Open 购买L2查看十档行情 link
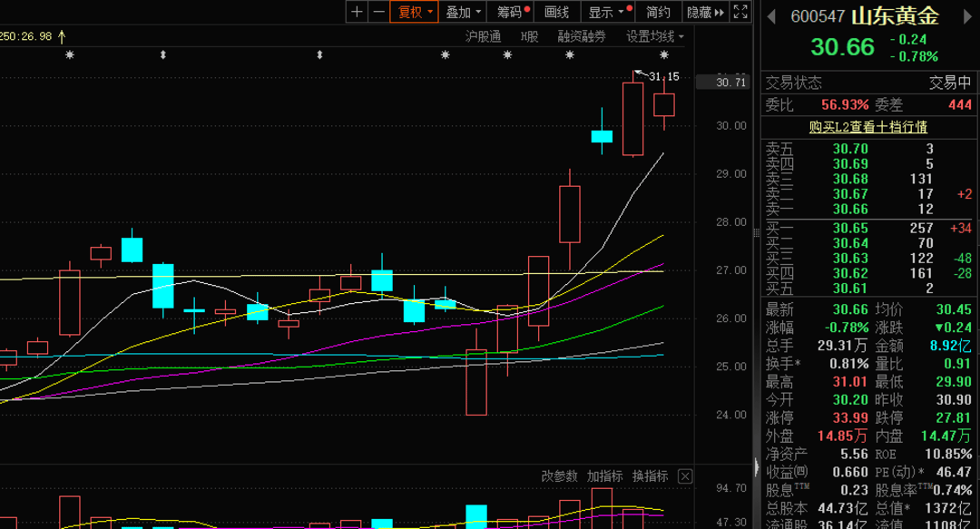Screen dimensions: 980x529 [868, 127]
